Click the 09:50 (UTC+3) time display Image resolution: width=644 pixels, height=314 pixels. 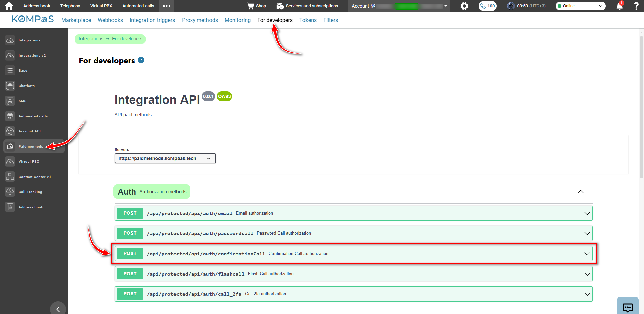coord(531,6)
